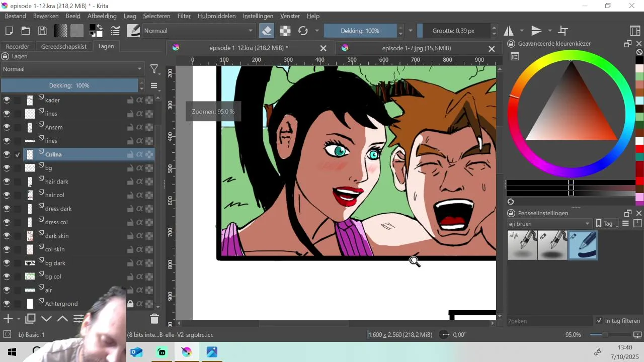Close the episode 1-12.kra document tab
The image size is (644, 362).
[324, 48]
